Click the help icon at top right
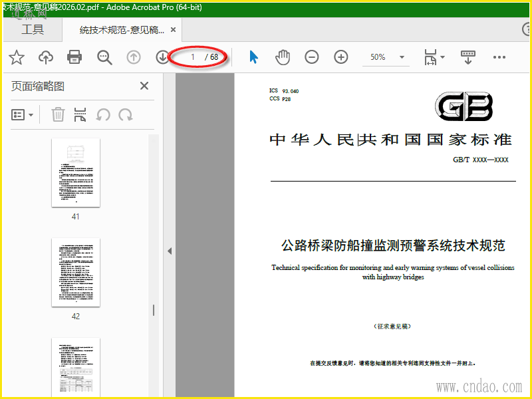This screenshot has width=532, height=399. click(x=527, y=29)
